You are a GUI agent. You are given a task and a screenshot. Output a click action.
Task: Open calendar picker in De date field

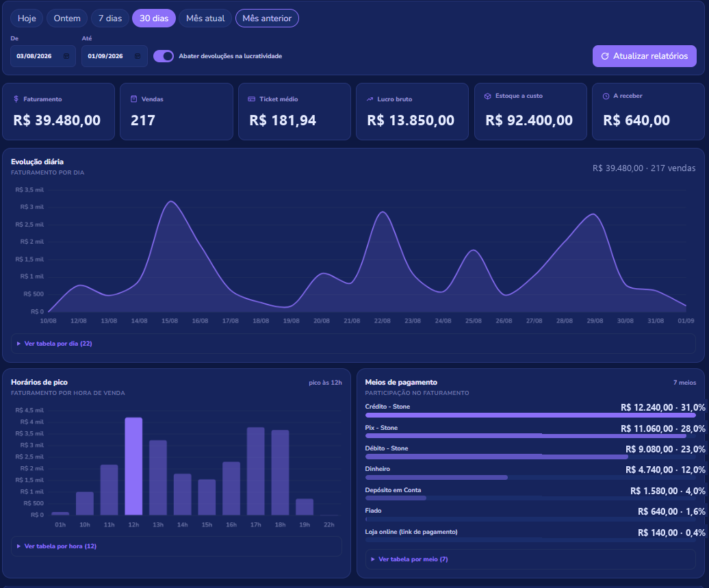pos(66,56)
